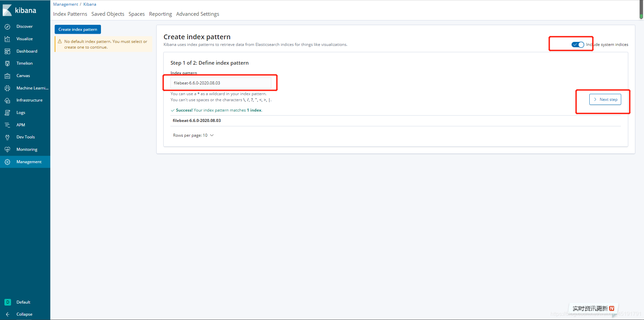
Task: Go to Spaces tab
Action: coord(137,14)
